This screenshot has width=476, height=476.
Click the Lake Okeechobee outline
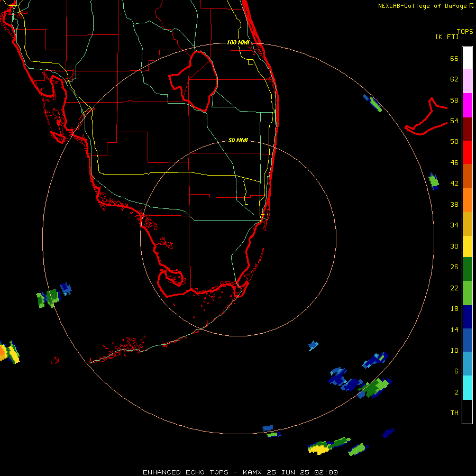(x=194, y=81)
